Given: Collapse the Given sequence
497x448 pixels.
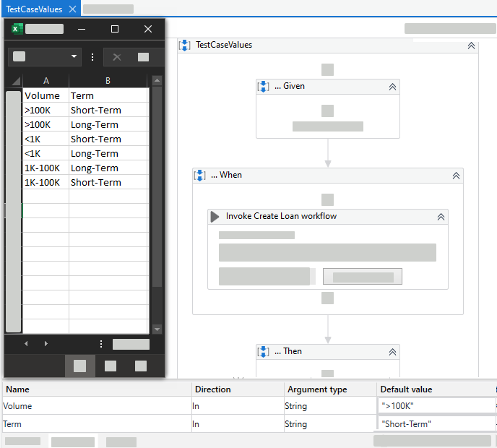Looking at the screenshot, I should (x=392, y=87).
